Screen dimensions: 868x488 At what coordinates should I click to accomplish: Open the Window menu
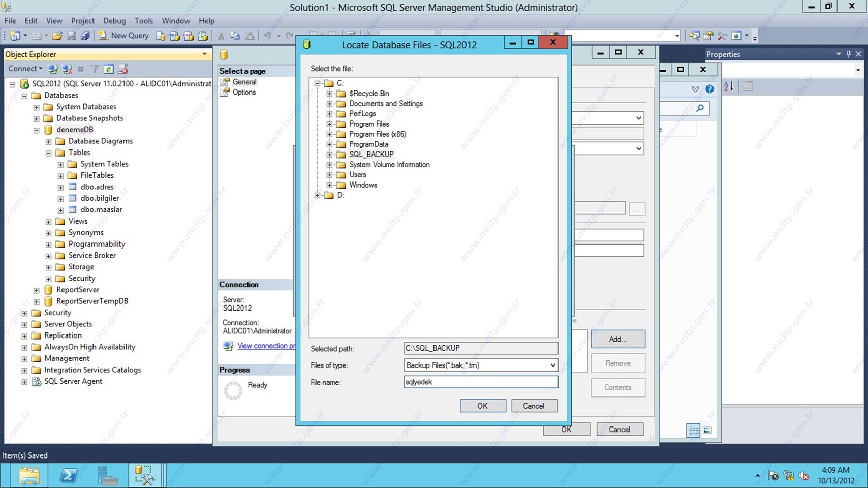(176, 21)
